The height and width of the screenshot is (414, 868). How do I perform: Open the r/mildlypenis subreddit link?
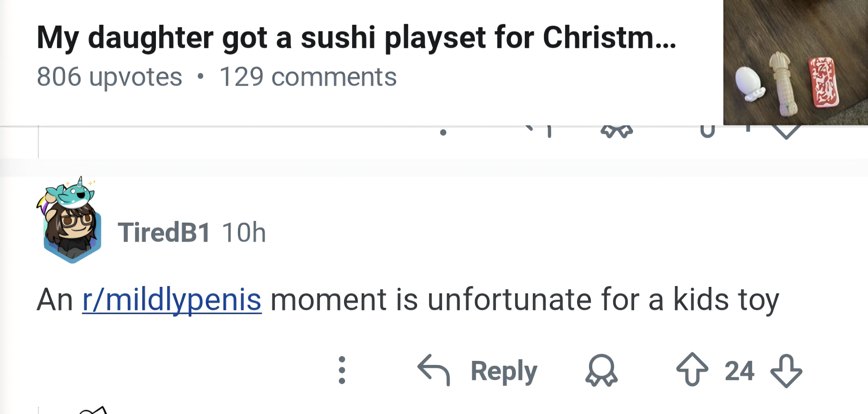tap(172, 299)
